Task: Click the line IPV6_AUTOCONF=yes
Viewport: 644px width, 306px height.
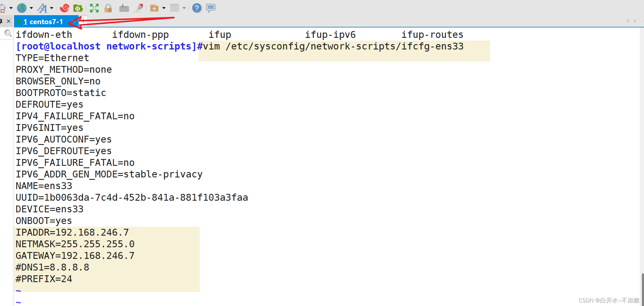Action: (x=64, y=139)
